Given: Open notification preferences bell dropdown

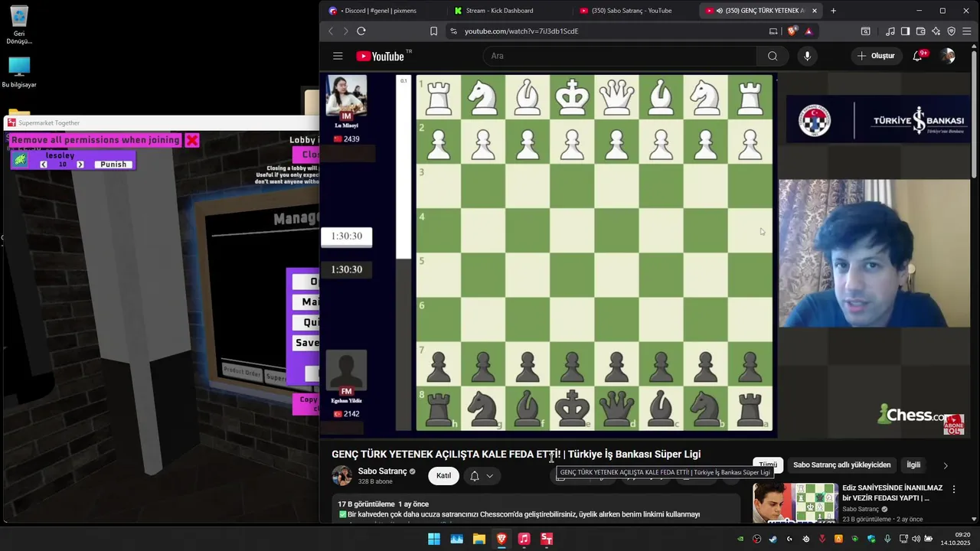Looking at the screenshot, I should [481, 476].
